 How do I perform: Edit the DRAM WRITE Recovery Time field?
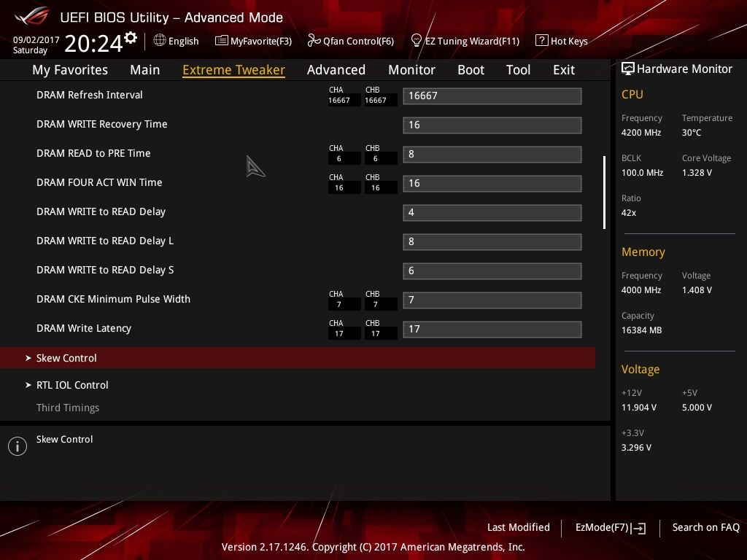click(x=492, y=125)
